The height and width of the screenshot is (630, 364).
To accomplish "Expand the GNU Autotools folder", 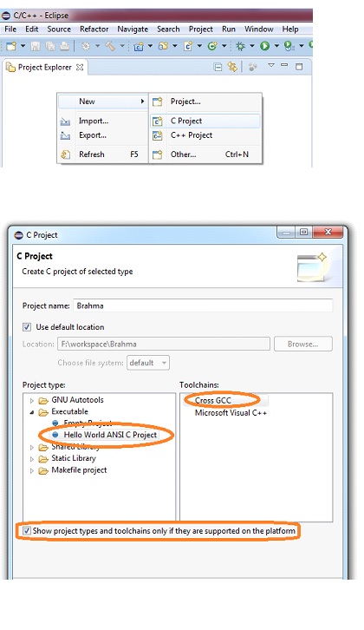I will click(32, 401).
